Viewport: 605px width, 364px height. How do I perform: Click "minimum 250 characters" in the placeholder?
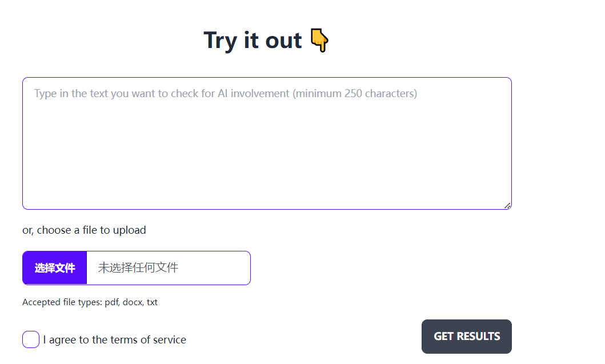pos(355,94)
